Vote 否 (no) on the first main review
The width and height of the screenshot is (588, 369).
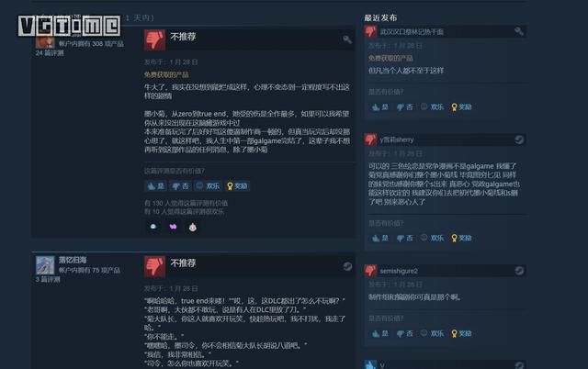coord(180,185)
